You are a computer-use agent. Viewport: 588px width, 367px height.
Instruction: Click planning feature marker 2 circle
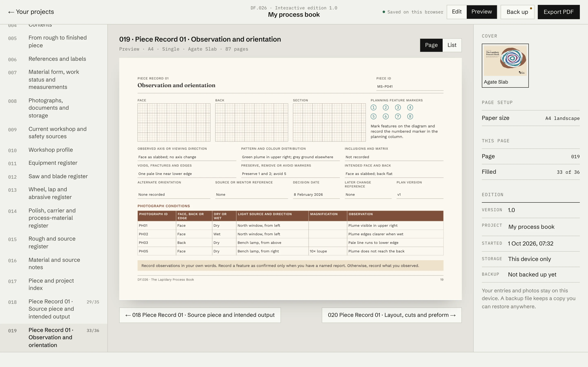coord(386,107)
